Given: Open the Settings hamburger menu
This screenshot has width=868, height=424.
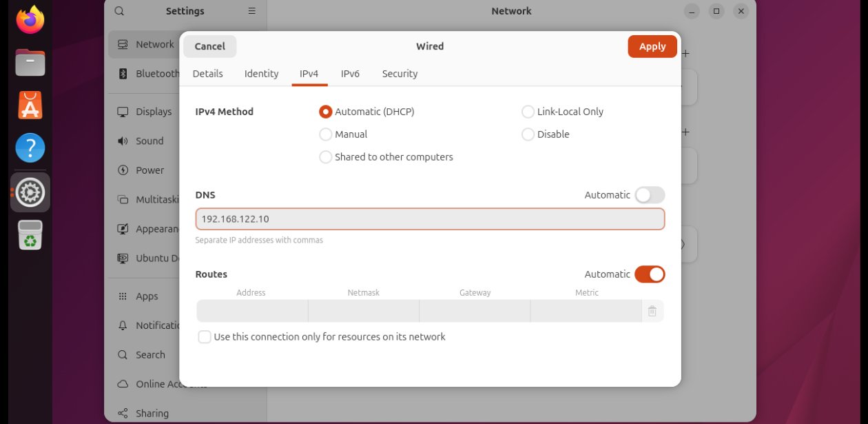Looking at the screenshot, I should [252, 11].
